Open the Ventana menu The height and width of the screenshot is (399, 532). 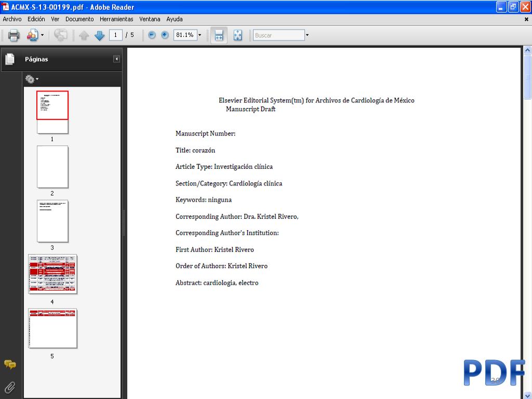150,19
